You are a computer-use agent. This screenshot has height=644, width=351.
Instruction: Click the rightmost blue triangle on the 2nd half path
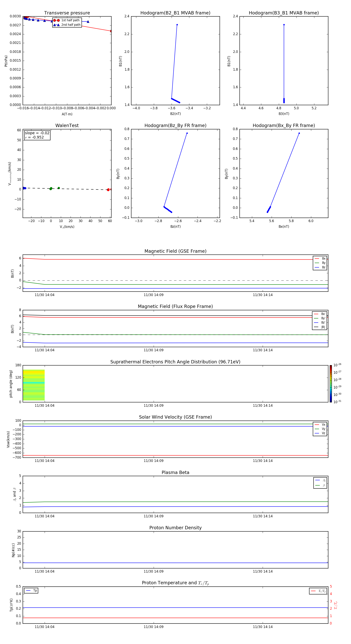click(x=88, y=21)
